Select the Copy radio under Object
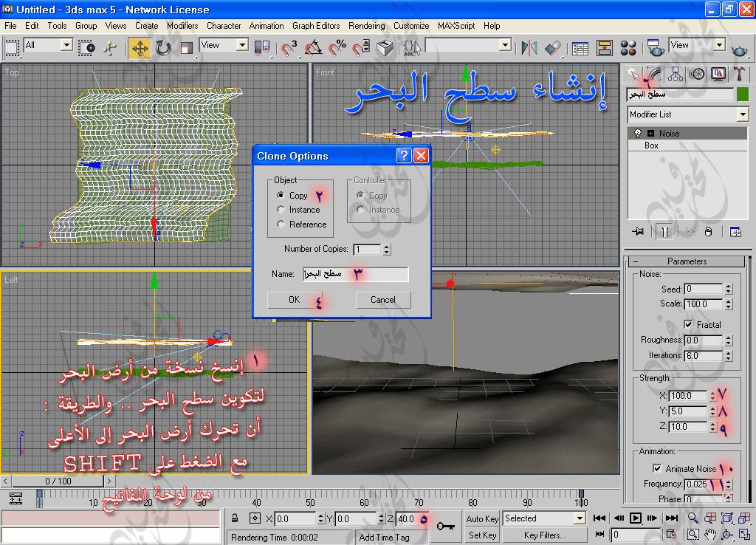The height and width of the screenshot is (545, 756). [281, 196]
